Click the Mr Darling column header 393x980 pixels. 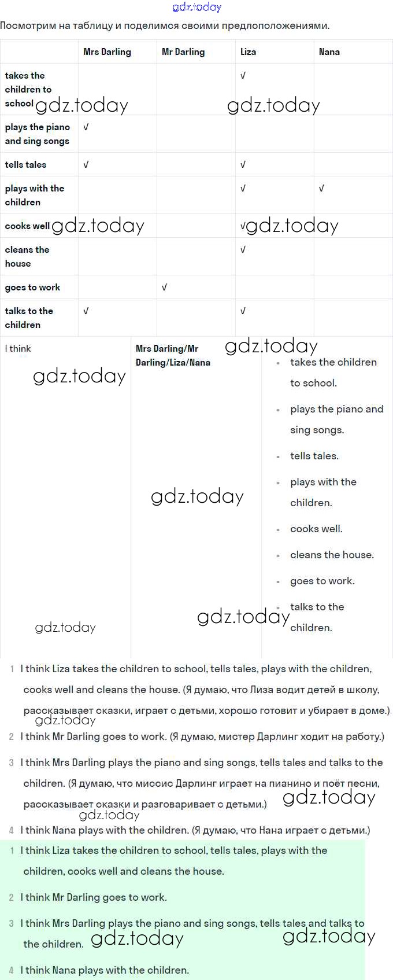click(183, 52)
